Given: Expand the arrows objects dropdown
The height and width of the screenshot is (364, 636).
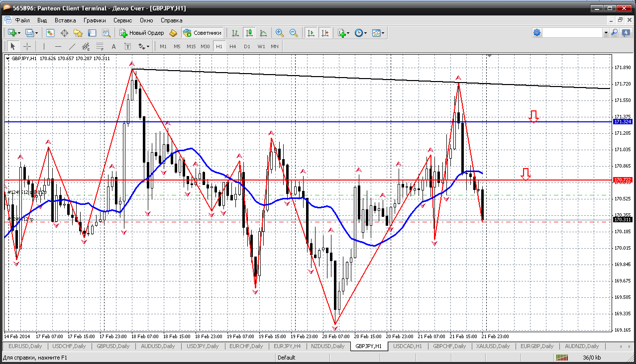Looking at the screenshot, I should point(148,46).
